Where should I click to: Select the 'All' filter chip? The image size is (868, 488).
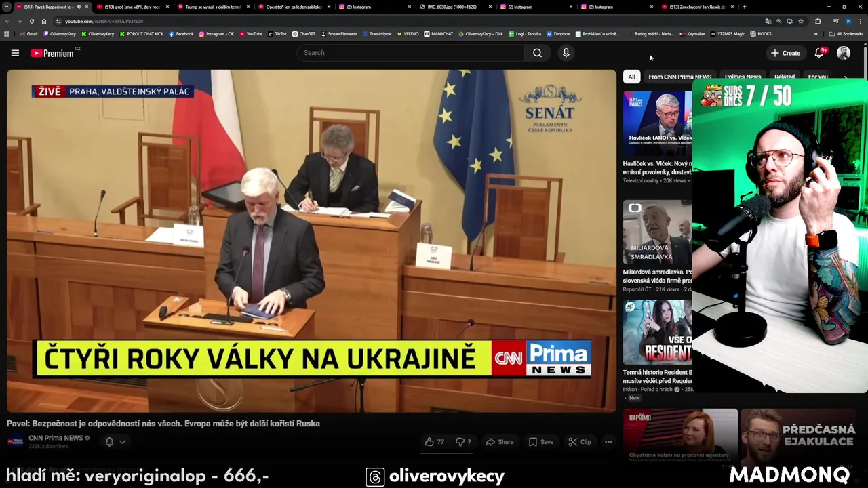point(631,77)
